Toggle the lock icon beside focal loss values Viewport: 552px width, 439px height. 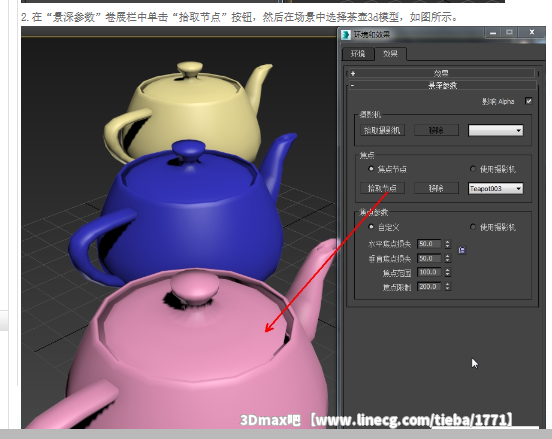pos(462,250)
